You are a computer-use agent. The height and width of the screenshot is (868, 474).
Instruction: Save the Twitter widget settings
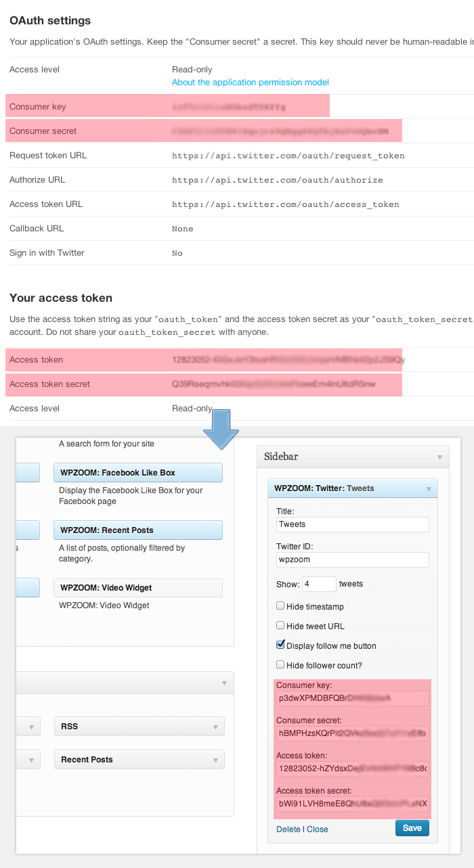tap(412, 828)
